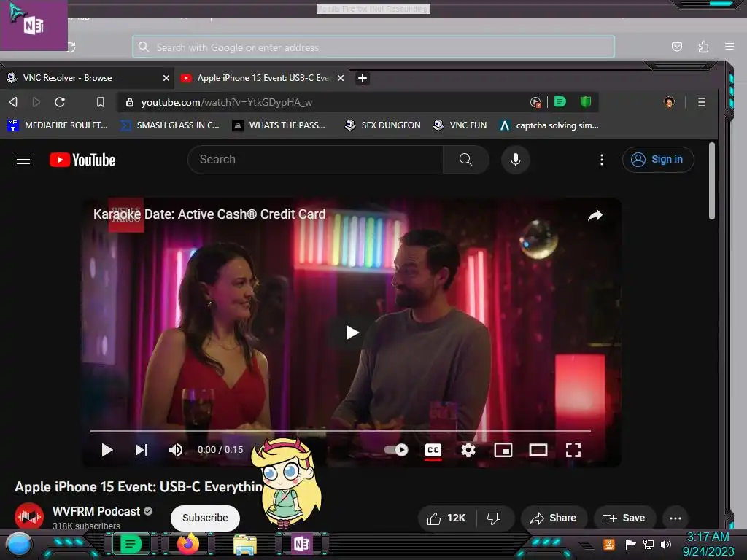Open the system tray volume icon
The image size is (747, 560).
[x=666, y=544]
